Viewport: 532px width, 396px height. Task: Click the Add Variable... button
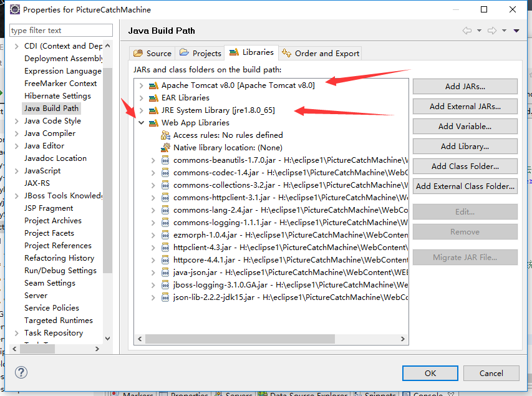465,127
